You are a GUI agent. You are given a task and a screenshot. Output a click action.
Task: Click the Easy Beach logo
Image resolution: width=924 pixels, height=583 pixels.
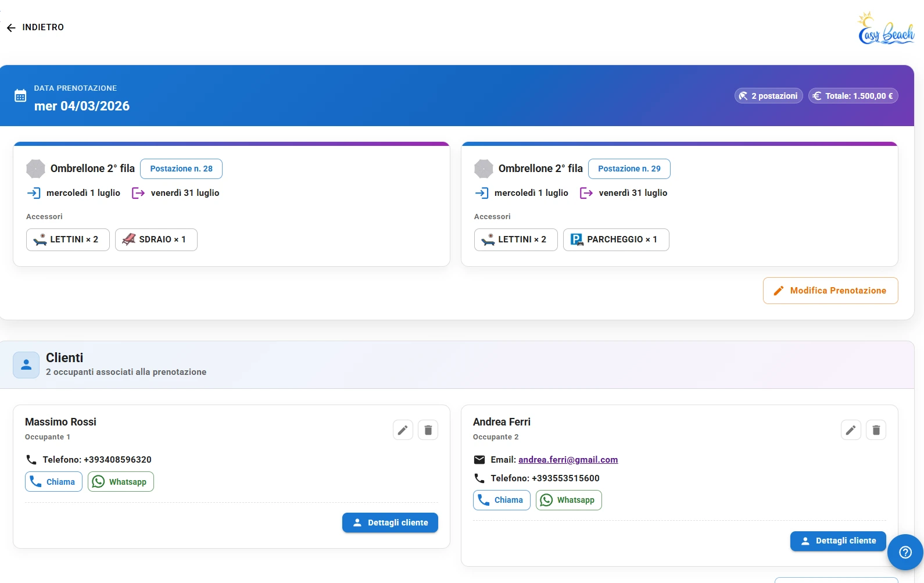(x=886, y=29)
